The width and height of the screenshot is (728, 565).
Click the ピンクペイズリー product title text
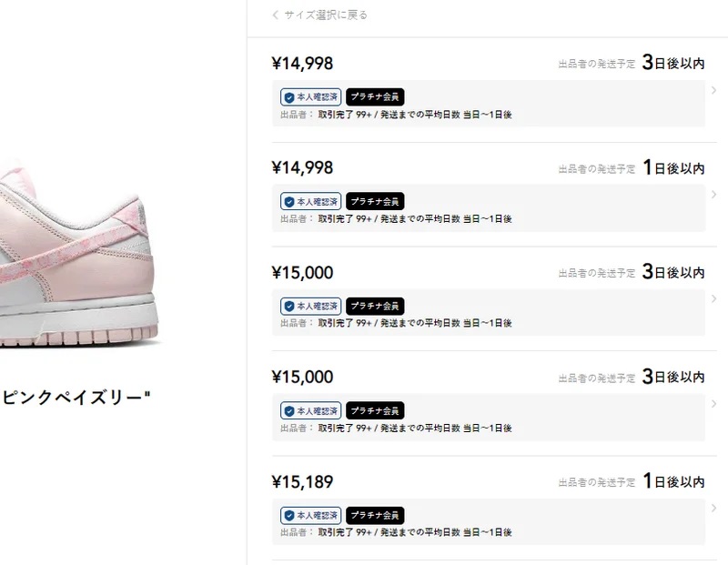pyautogui.click(x=75, y=398)
